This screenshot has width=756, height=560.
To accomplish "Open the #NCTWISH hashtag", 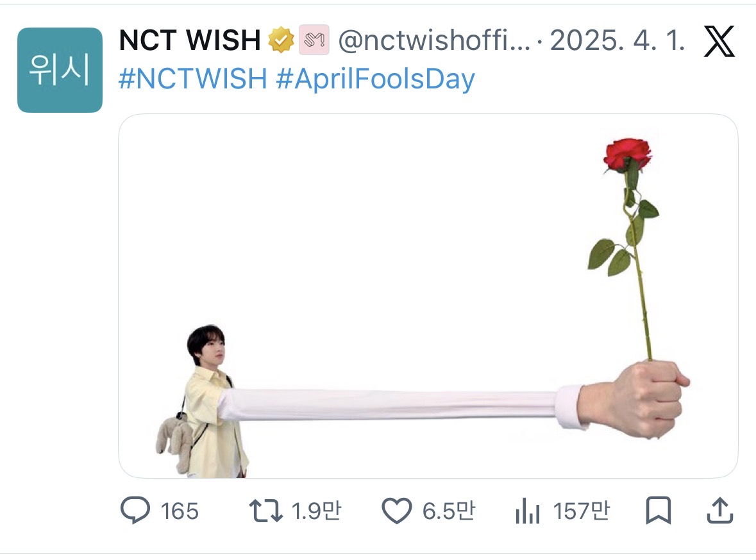I will [193, 79].
